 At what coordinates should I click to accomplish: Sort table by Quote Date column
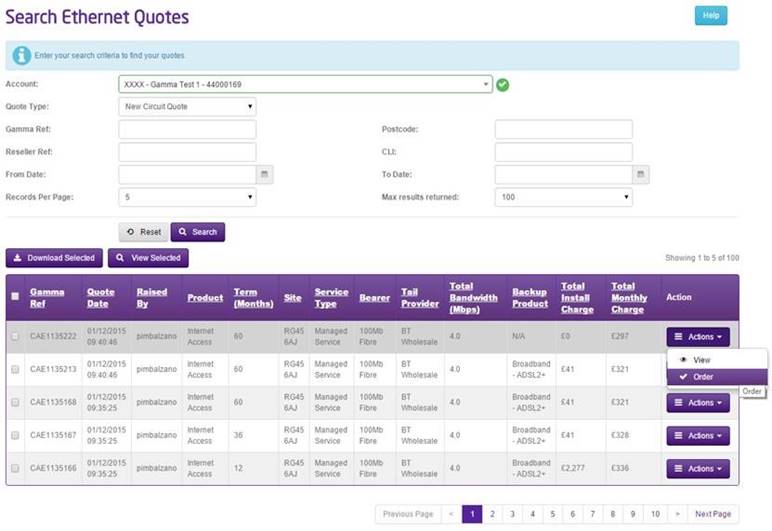coord(101,298)
